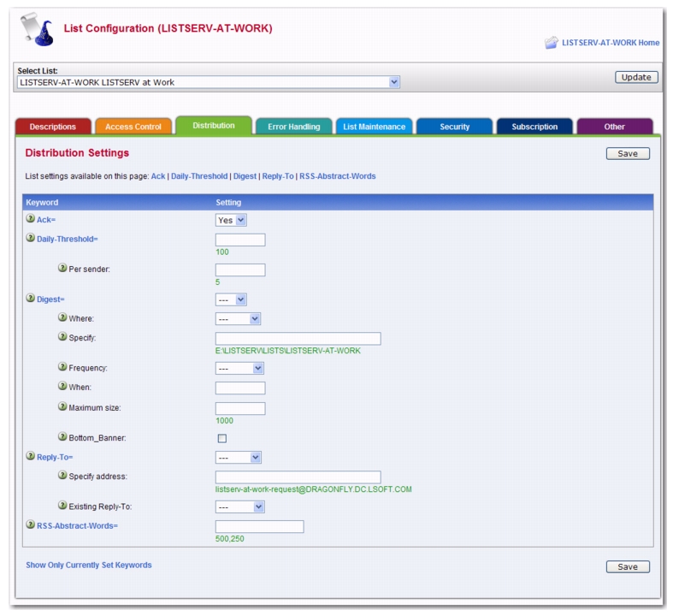Click the bottom Save button

pos(628,567)
